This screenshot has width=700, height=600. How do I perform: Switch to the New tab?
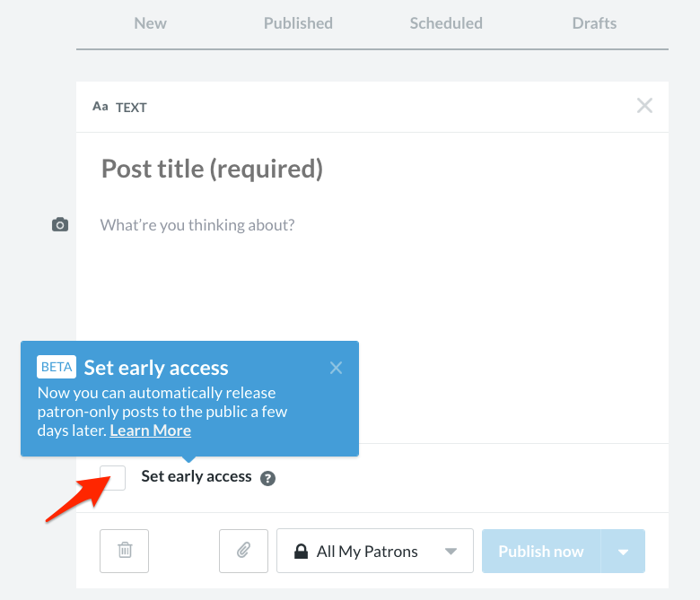[x=150, y=23]
